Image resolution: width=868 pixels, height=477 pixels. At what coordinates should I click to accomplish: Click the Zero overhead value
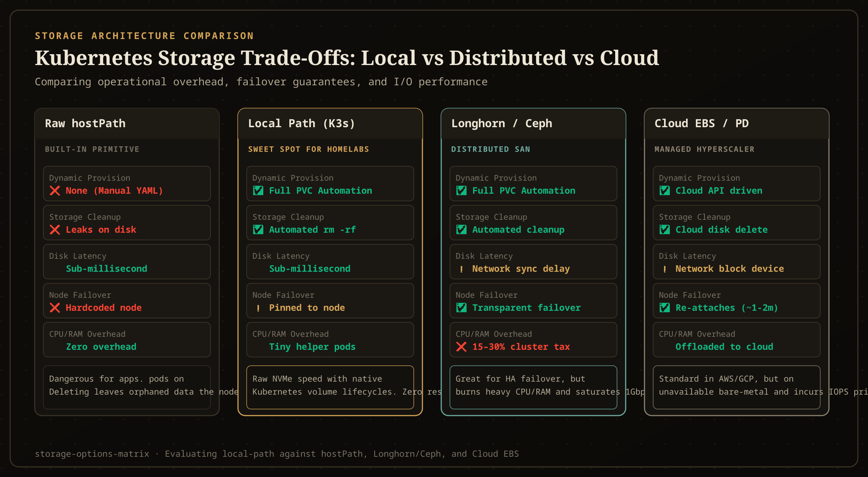point(101,347)
